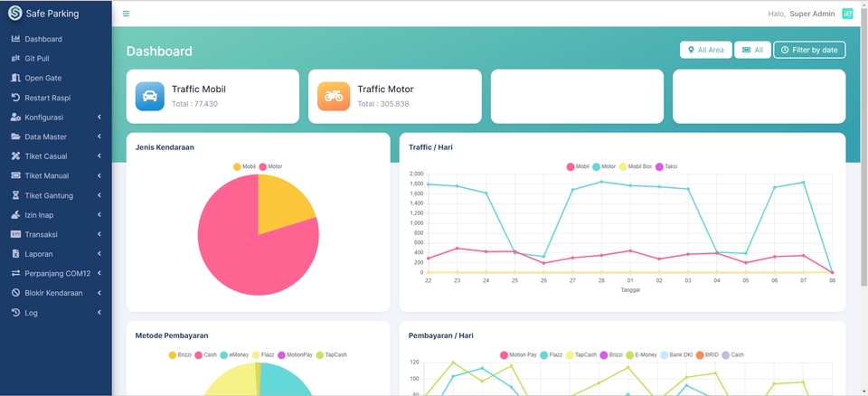Click the Taksi purple legend swatch

click(x=659, y=166)
